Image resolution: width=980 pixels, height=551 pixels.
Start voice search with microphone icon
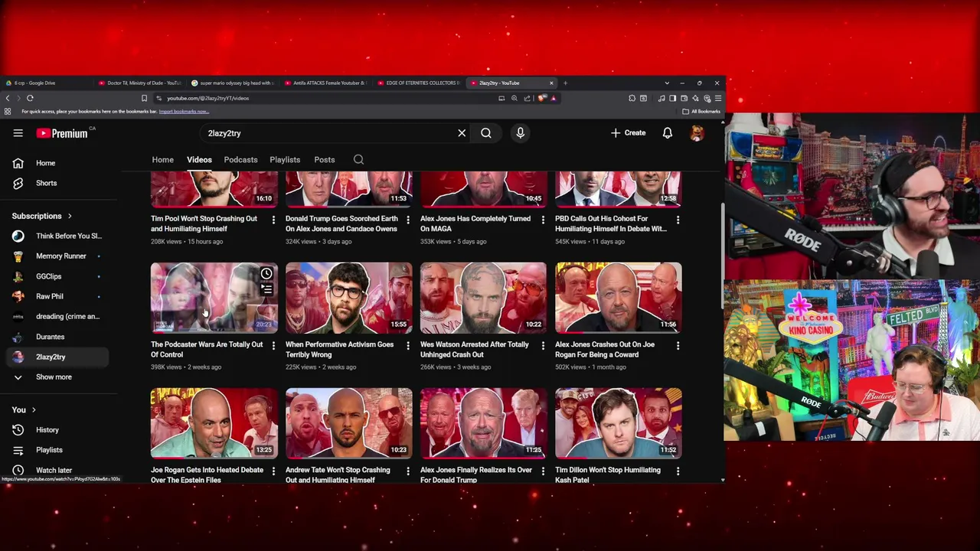(x=520, y=133)
